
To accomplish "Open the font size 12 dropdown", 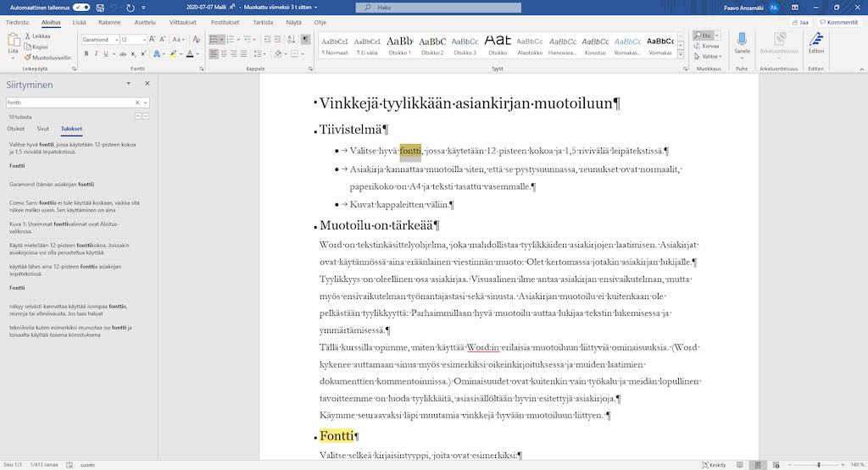I will [x=144, y=39].
